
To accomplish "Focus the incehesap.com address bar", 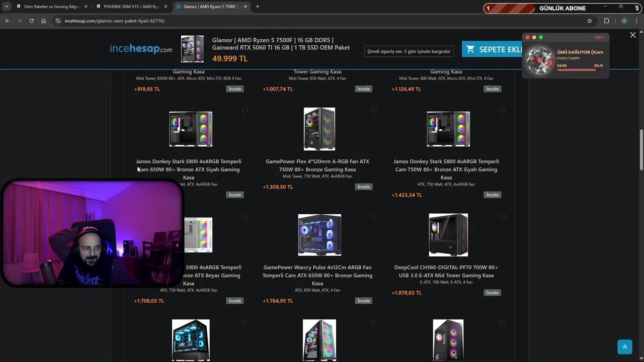I will (322, 21).
